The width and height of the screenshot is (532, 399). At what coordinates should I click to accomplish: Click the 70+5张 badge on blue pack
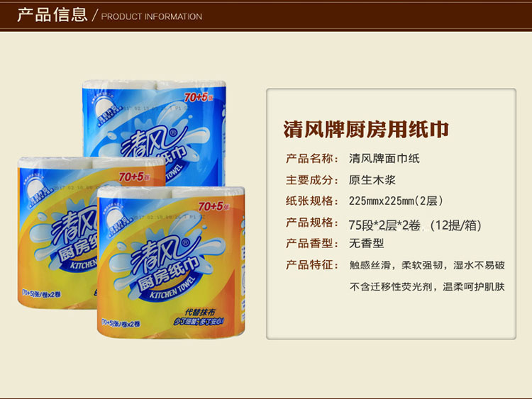coord(199,97)
